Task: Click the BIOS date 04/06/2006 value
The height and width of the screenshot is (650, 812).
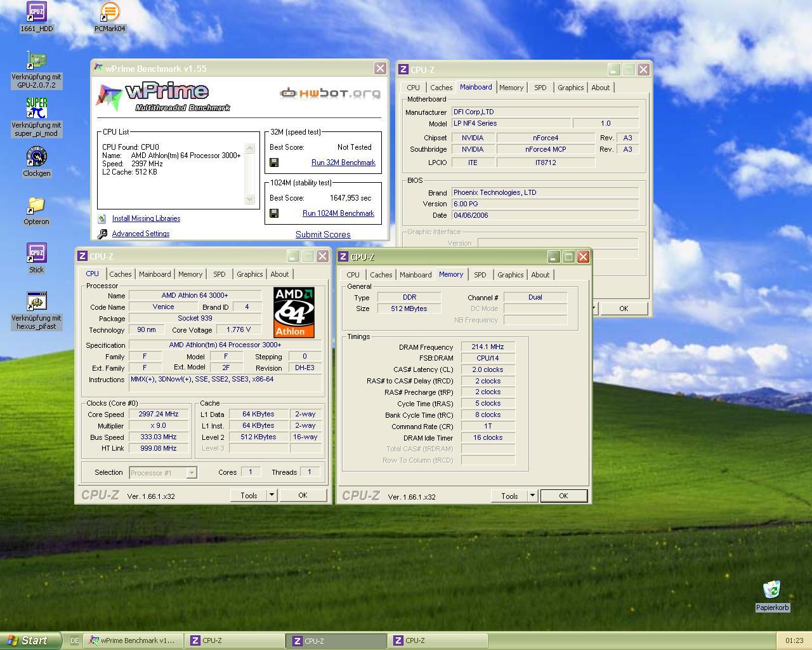Action: point(544,215)
